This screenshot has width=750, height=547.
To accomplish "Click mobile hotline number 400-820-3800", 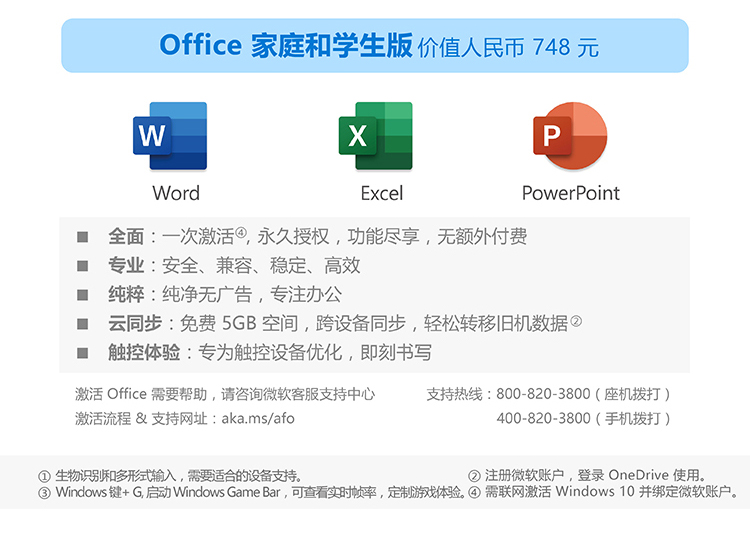I will [x=543, y=418].
